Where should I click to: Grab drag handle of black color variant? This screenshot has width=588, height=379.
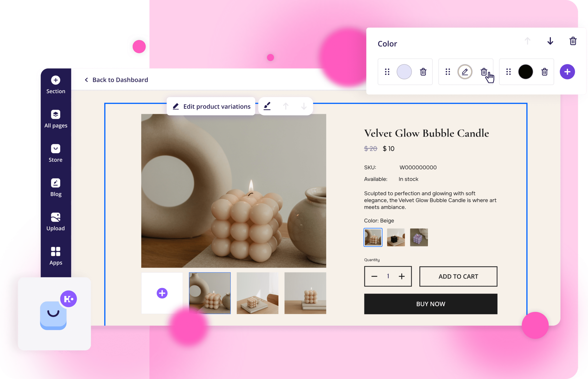(508, 72)
